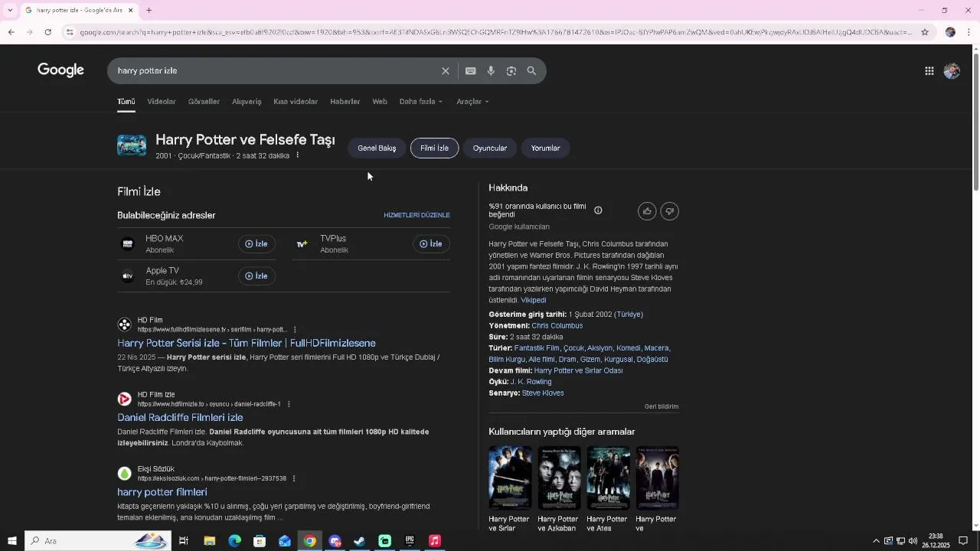Open Harry Potter ve Sırlar Odası sequel link
Screen dimensions: 980x551
(578, 370)
